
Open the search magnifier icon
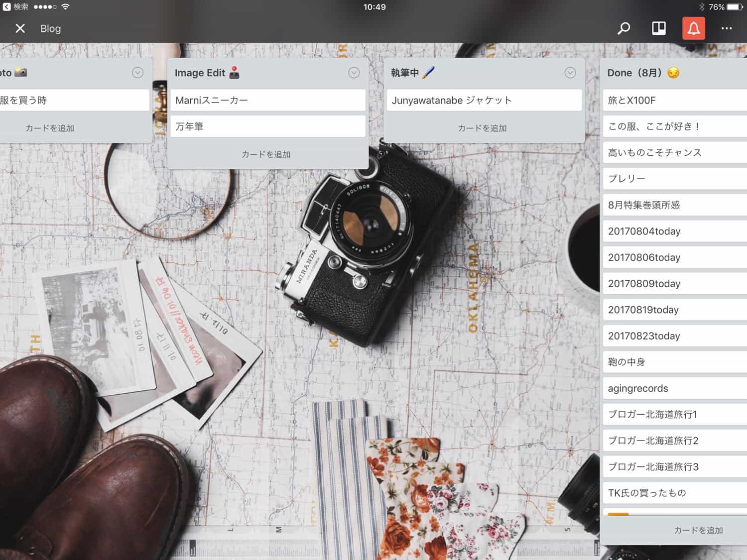tap(623, 28)
